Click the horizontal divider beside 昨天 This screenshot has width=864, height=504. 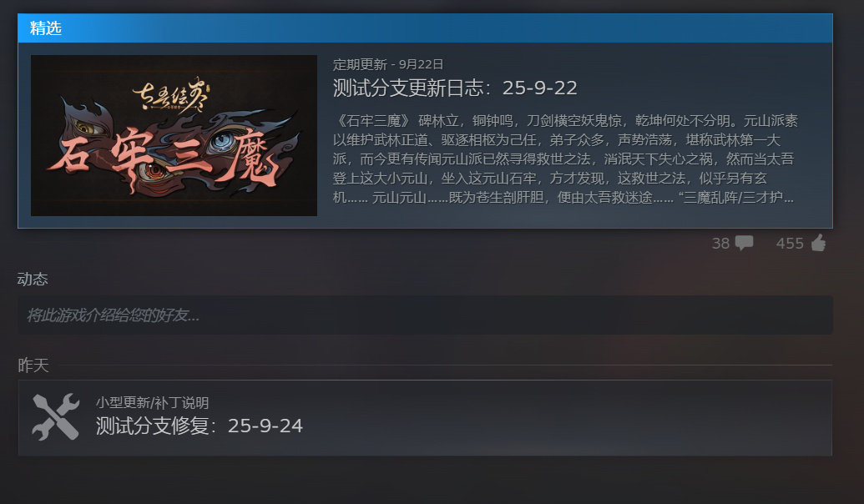445,365
